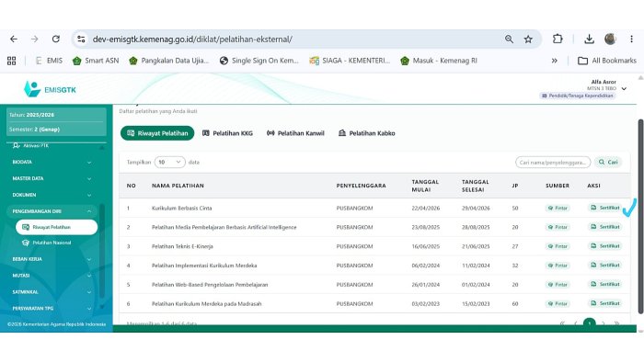Expand the BEBAN KERJA sidebar menu
Image resolution: width=644 pixels, height=362 pixels.
click(52, 259)
